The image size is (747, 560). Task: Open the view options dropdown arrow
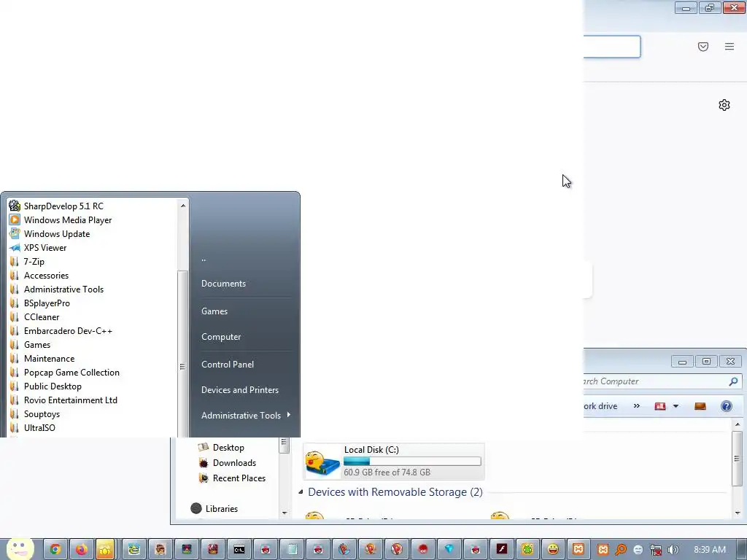[676, 406]
